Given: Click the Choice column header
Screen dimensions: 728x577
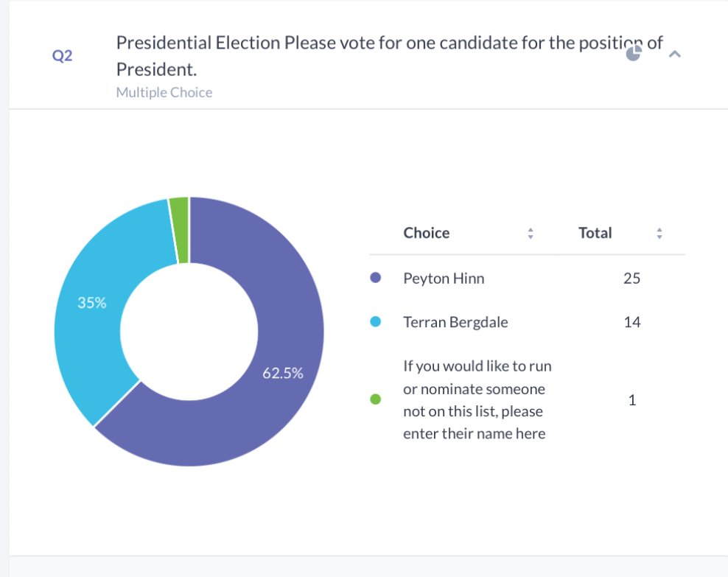Looking at the screenshot, I should point(426,233).
